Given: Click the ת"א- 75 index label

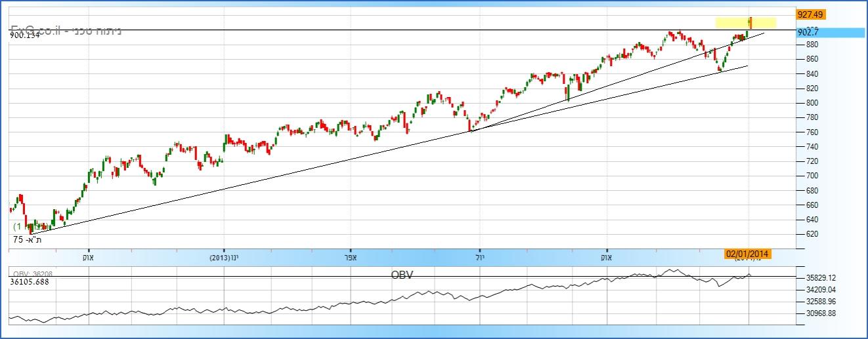Looking at the screenshot, I should pyautogui.click(x=28, y=240).
